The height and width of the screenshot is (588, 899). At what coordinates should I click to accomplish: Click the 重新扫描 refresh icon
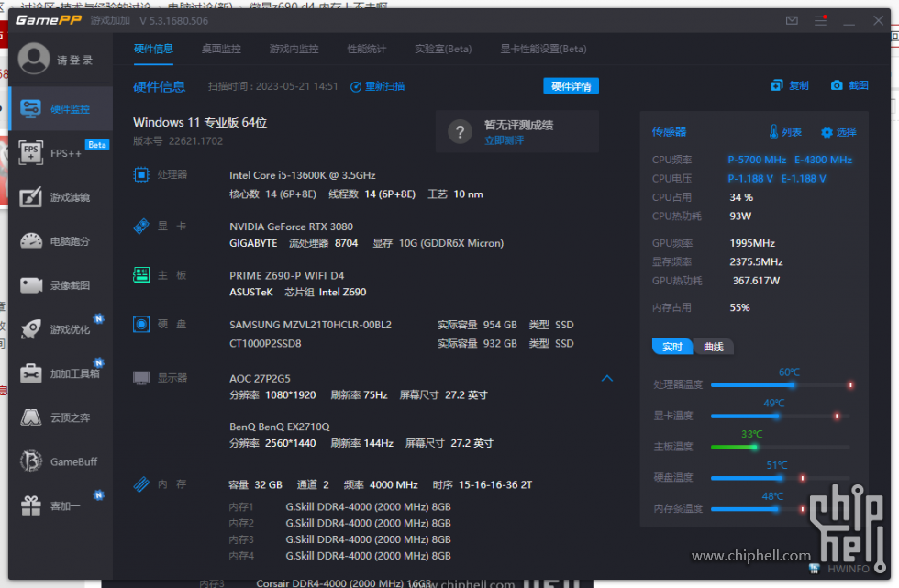356,86
